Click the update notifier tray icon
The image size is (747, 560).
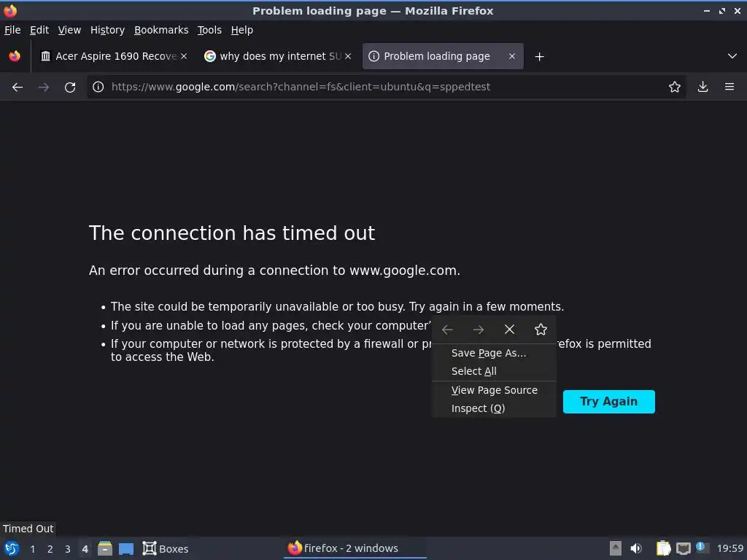pos(702,547)
